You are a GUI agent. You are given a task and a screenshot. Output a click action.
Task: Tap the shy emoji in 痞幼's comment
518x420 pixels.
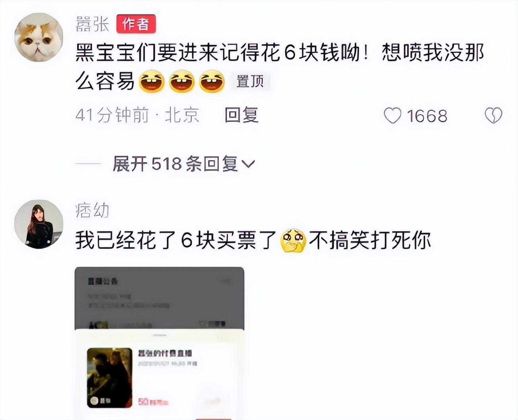pos(293,240)
